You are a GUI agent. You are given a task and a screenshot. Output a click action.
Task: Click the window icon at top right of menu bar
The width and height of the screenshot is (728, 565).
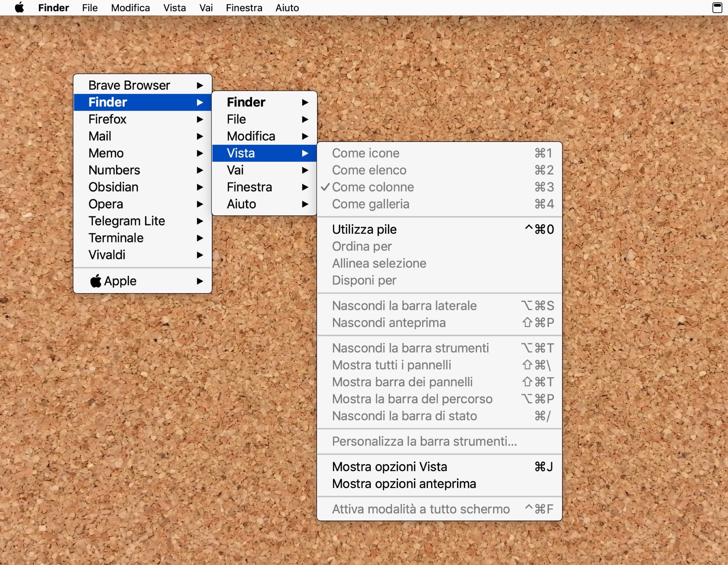[x=717, y=8]
